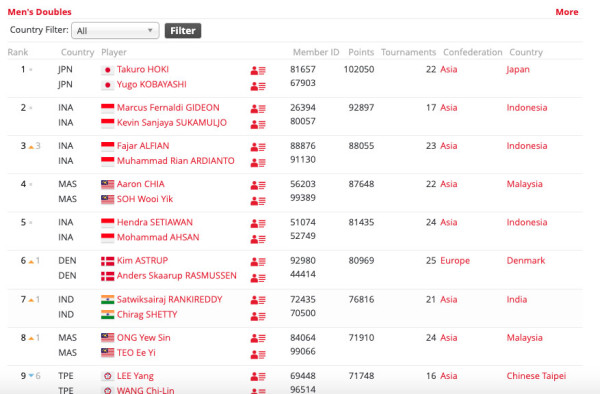Click Japan flag beside Takuro HOKI
The height and width of the screenshot is (394, 600).
click(x=108, y=70)
